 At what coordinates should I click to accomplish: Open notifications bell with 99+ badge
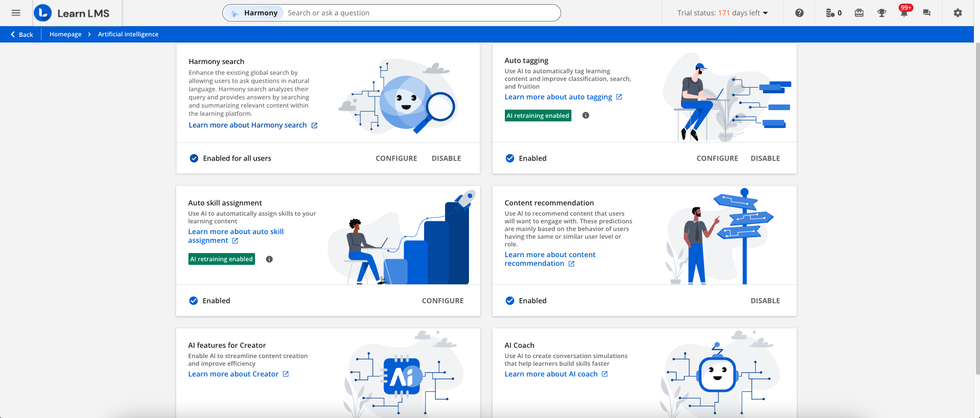click(905, 11)
